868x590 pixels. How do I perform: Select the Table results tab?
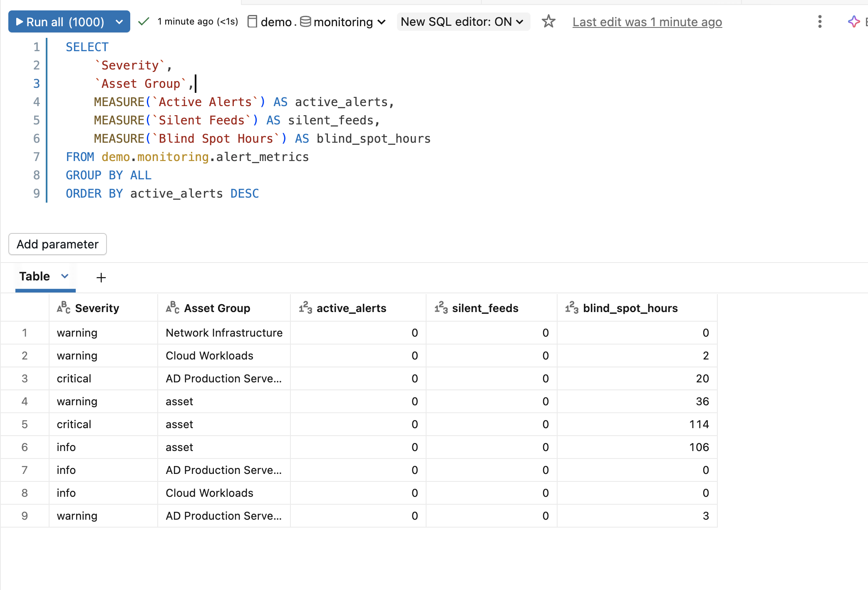[35, 276]
